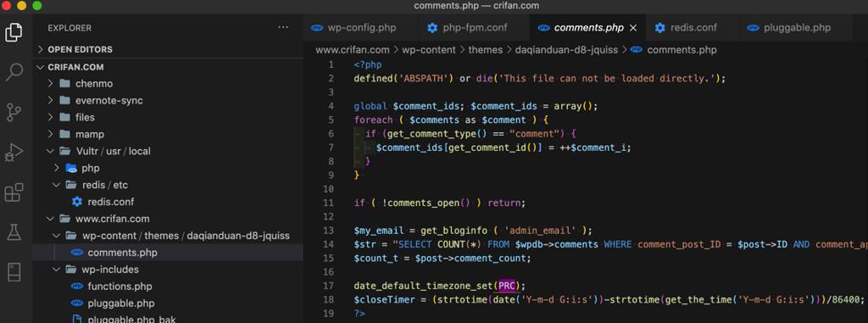Click the PHP icon on pluggable.php tab
The image size is (868, 323).
point(753,28)
